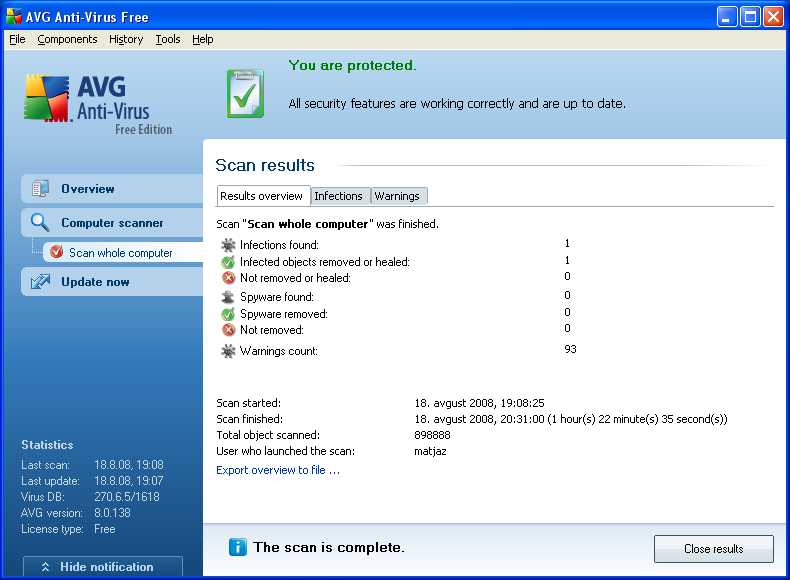Click the green icon for Infected objects removed

click(228, 262)
